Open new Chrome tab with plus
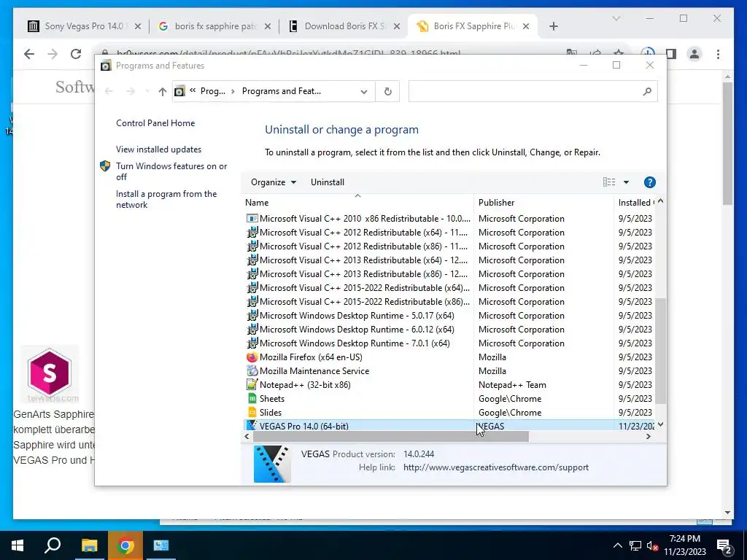This screenshot has height=560, width=747. 553,26
